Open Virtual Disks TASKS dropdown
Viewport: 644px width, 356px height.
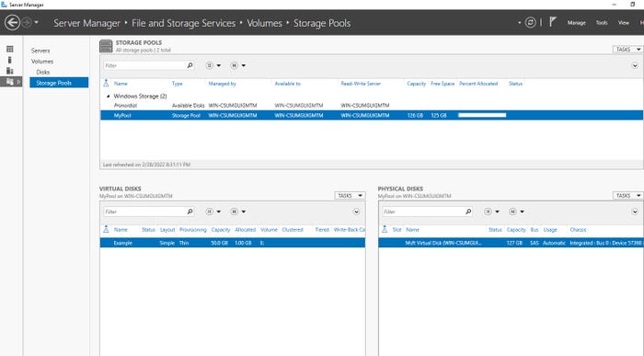click(x=350, y=195)
